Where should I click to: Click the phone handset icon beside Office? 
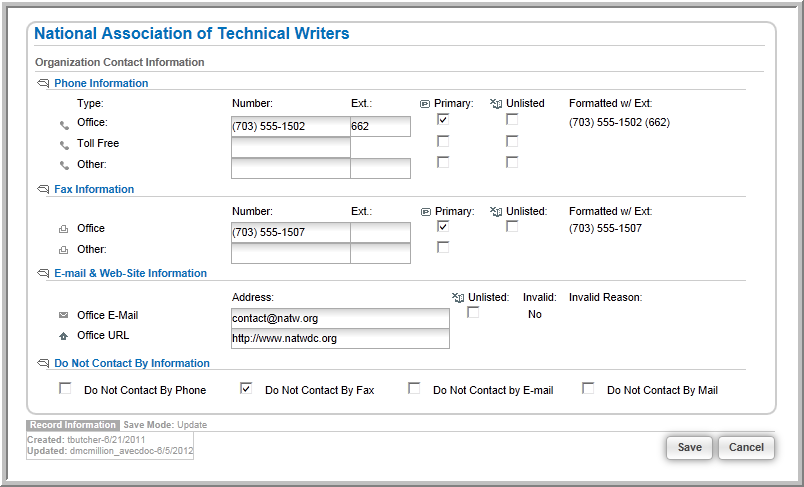[x=64, y=125]
